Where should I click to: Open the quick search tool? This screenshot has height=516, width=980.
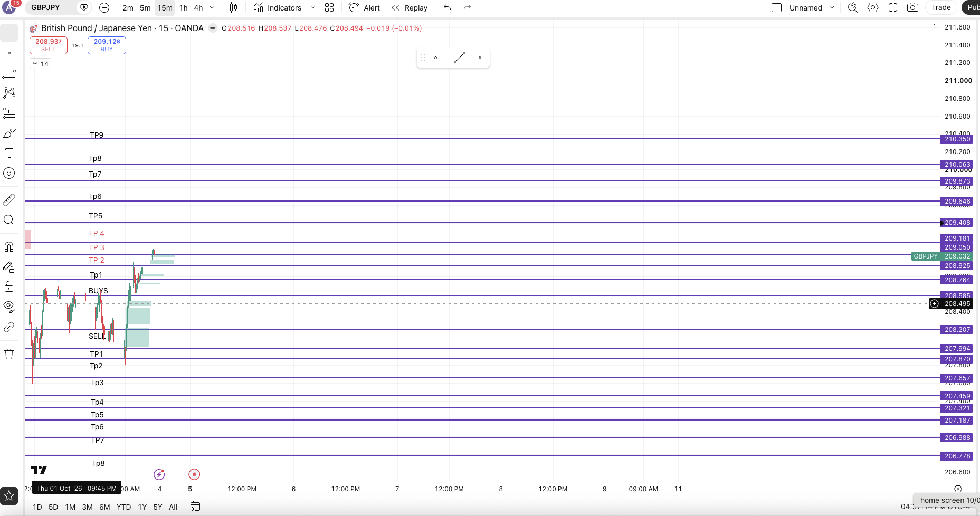click(852, 7)
